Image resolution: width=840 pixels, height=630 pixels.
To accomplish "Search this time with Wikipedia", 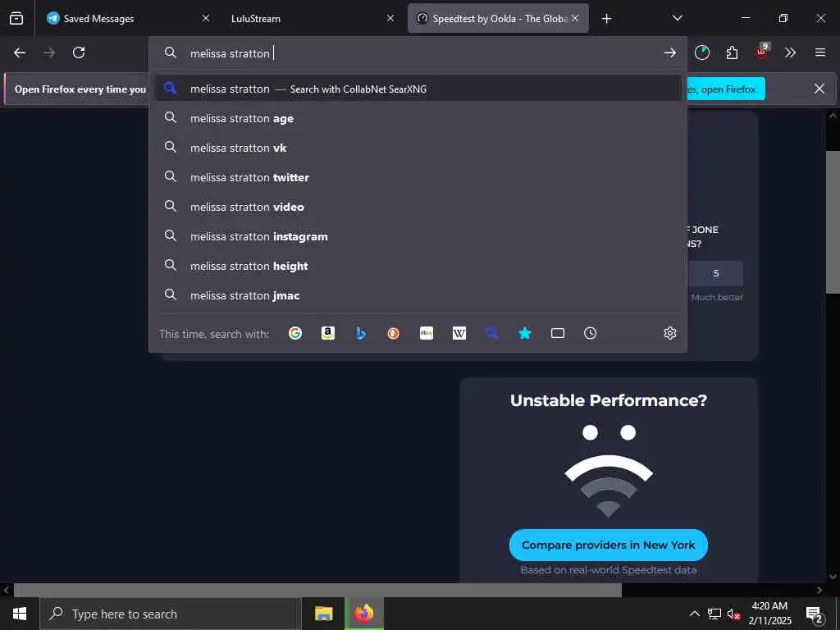I will pos(459,333).
